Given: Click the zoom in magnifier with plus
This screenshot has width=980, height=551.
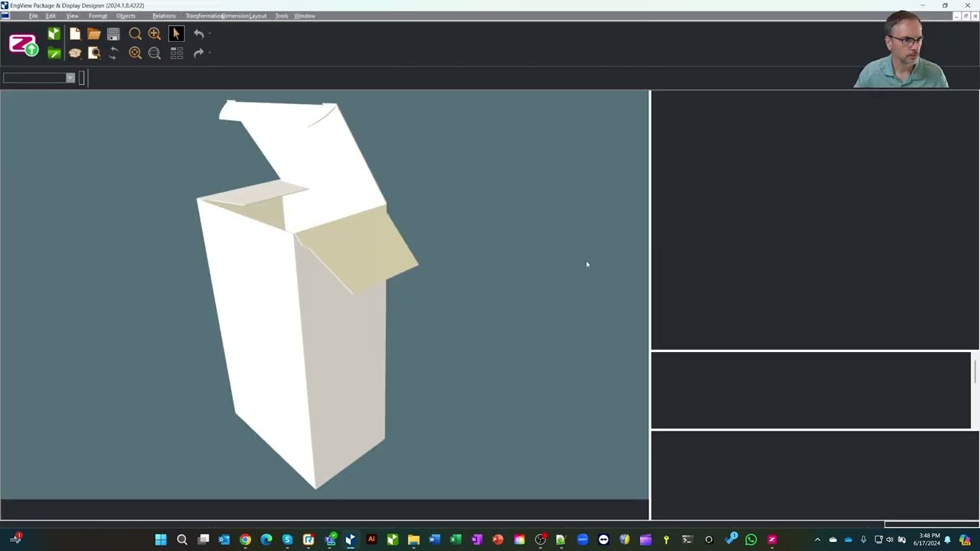Looking at the screenshot, I should tap(155, 34).
